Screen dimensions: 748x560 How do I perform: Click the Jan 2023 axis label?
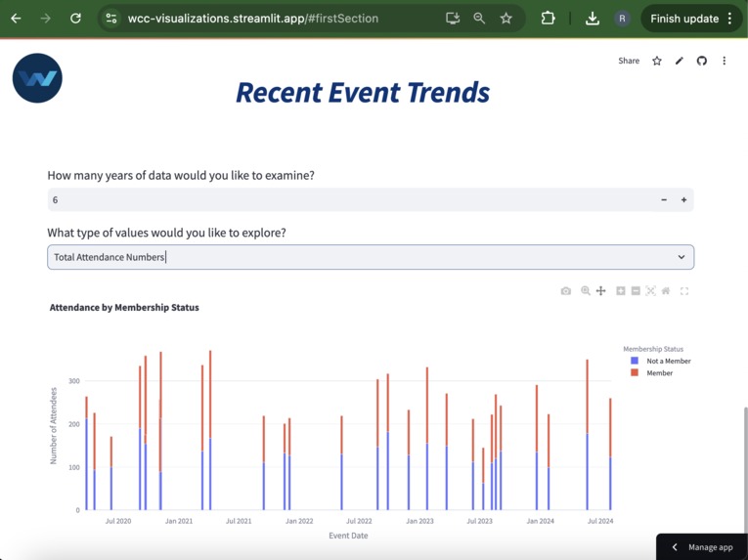419,521
